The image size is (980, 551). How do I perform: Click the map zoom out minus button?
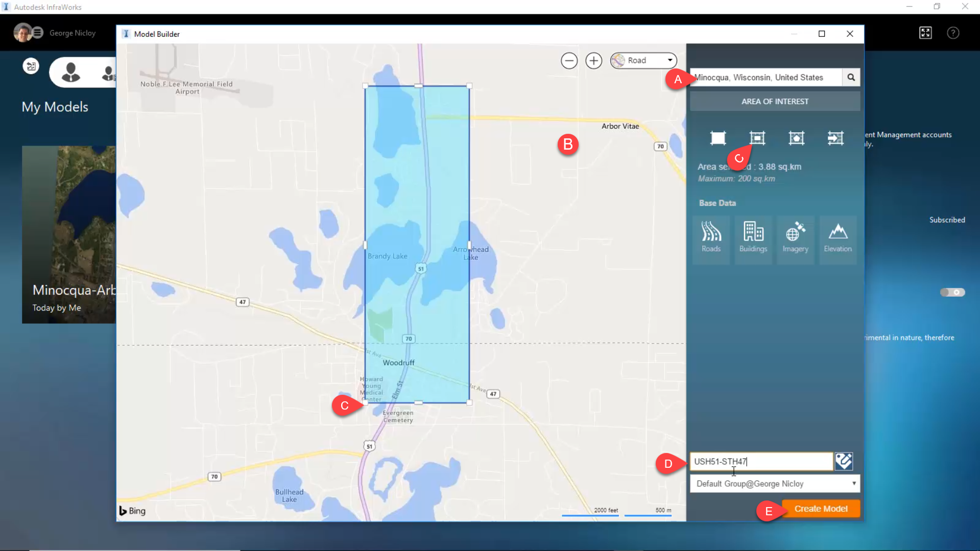click(569, 61)
